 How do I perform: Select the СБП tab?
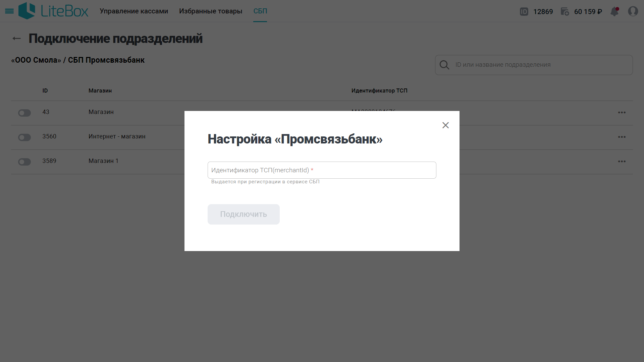click(260, 11)
